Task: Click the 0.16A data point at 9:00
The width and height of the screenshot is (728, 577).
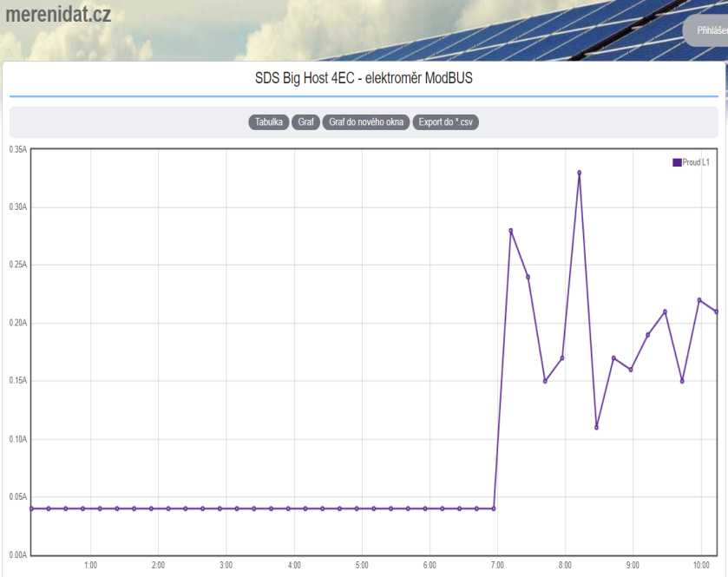Action: coord(631,370)
